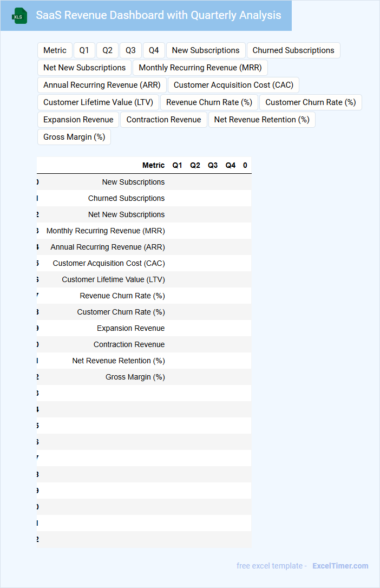Click the 0 column header in table
The height and width of the screenshot is (588, 380).
pyautogui.click(x=245, y=165)
